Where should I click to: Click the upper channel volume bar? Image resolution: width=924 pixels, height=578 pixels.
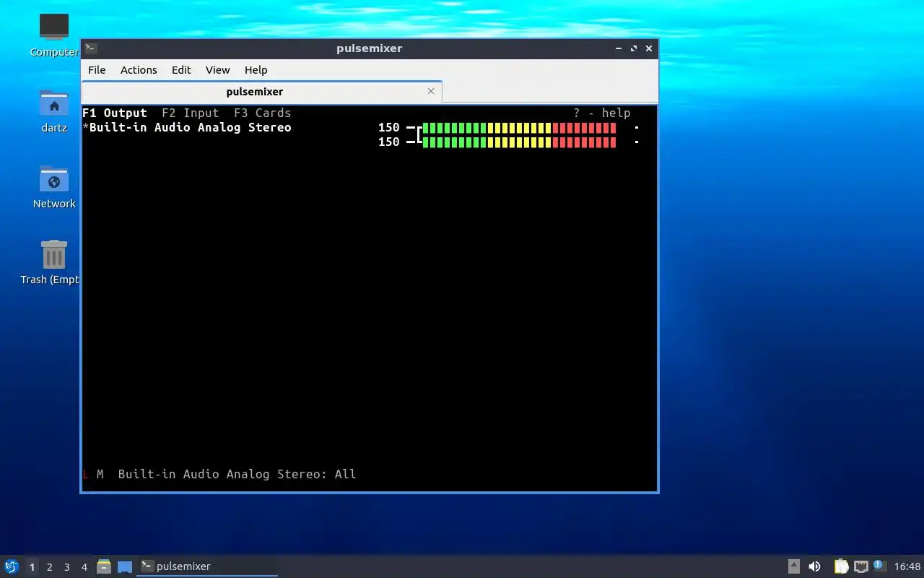[519, 128]
